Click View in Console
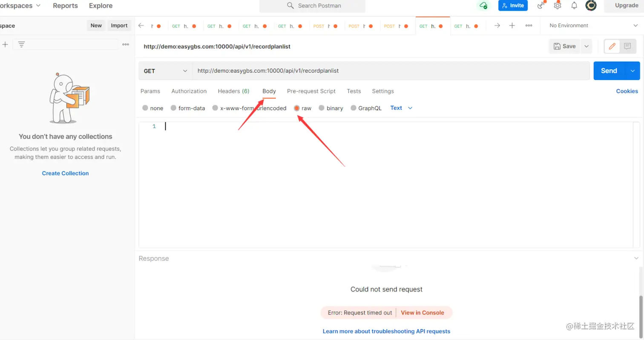The height and width of the screenshot is (340, 644). pos(423,313)
